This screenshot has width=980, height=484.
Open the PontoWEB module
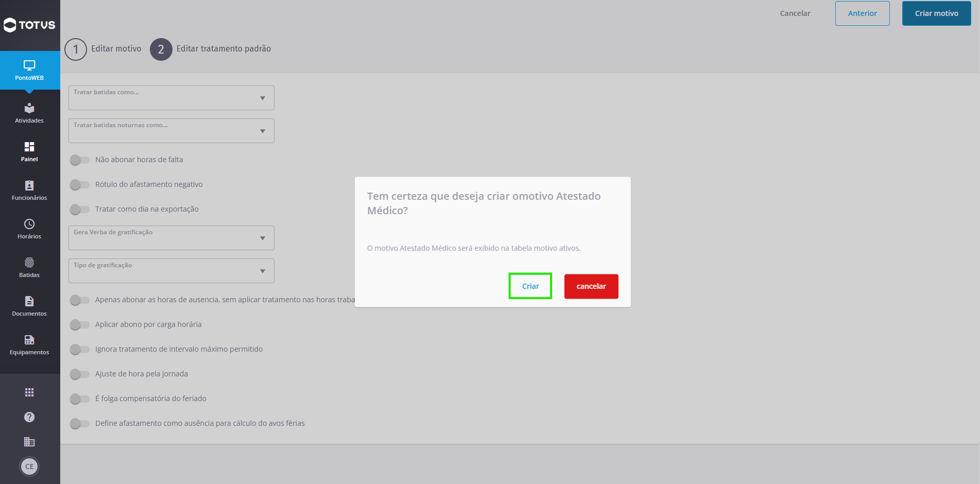(29, 71)
